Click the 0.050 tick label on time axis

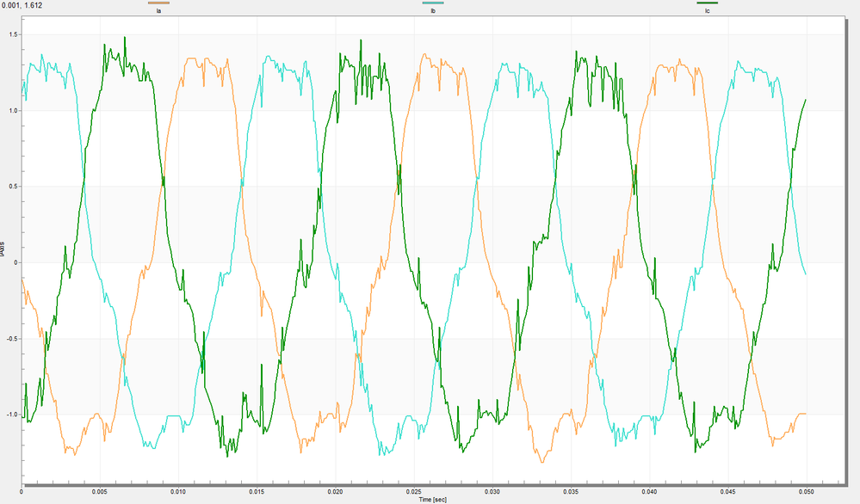click(807, 492)
